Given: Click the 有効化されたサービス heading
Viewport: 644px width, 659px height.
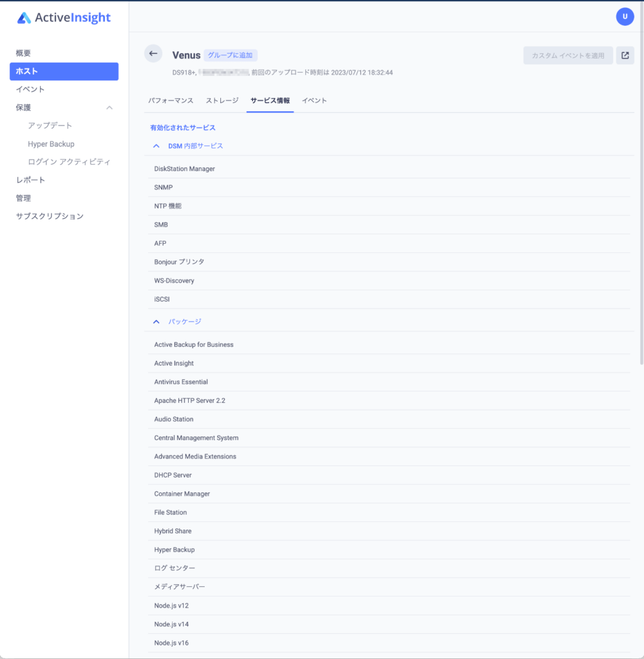Looking at the screenshot, I should pyautogui.click(x=182, y=127).
